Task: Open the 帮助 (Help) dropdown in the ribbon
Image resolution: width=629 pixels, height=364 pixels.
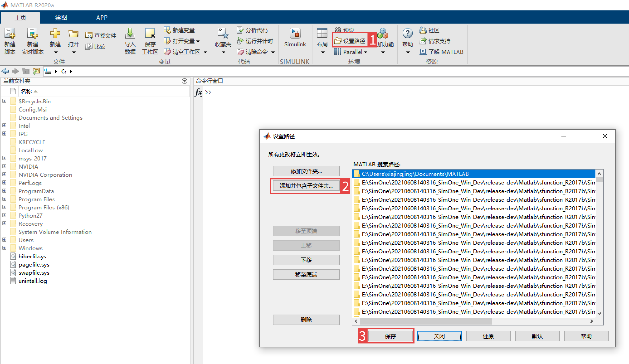Action: pos(408,52)
